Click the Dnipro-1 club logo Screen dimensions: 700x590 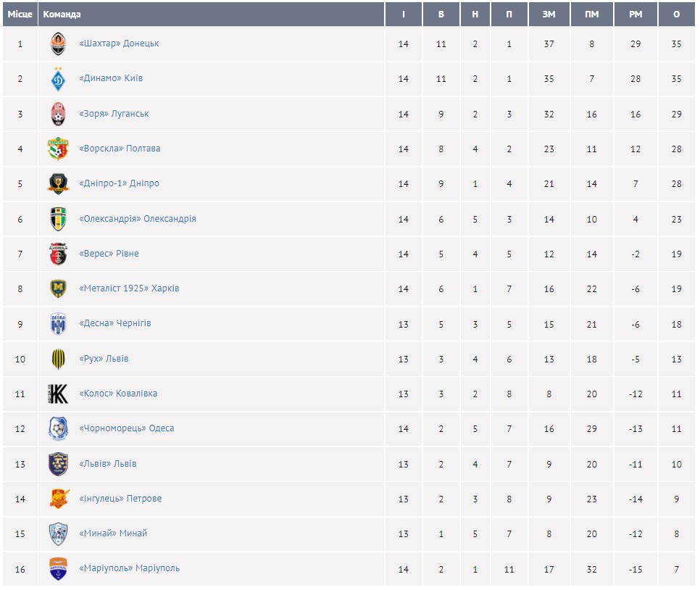coord(58,184)
